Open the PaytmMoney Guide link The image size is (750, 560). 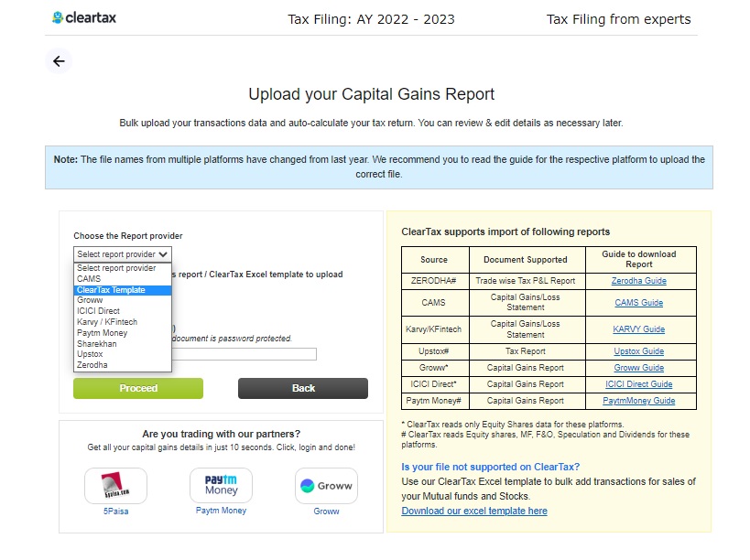pyautogui.click(x=638, y=401)
